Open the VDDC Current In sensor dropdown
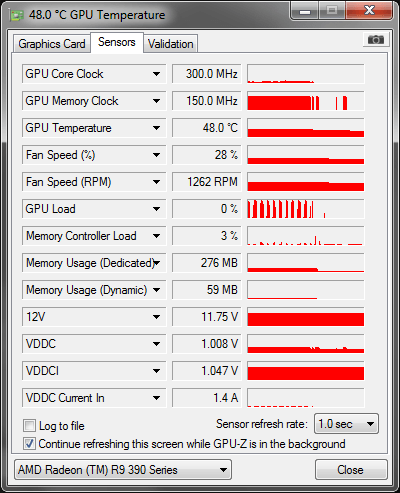 pos(156,398)
